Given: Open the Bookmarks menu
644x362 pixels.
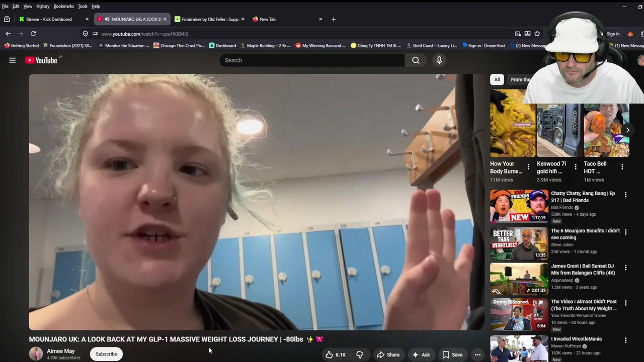Looking at the screenshot, I should [x=63, y=6].
